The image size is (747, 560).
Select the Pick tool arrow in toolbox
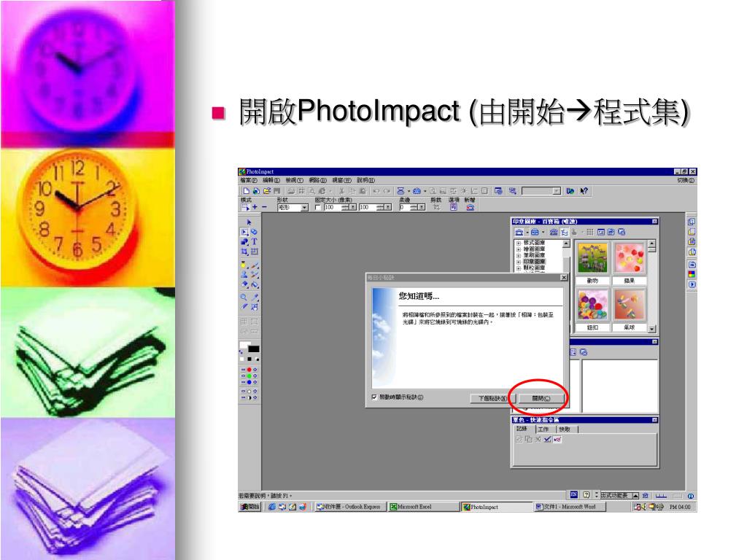coord(249,222)
